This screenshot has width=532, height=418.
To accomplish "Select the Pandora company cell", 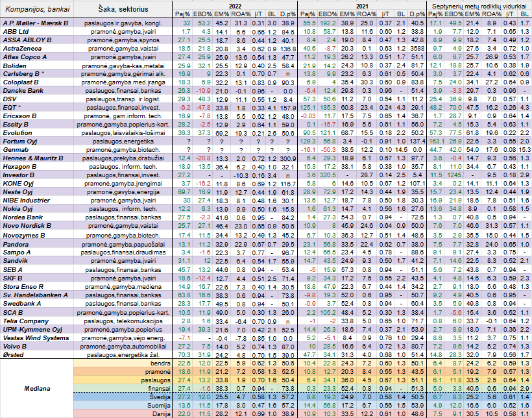I will click(37, 244).
